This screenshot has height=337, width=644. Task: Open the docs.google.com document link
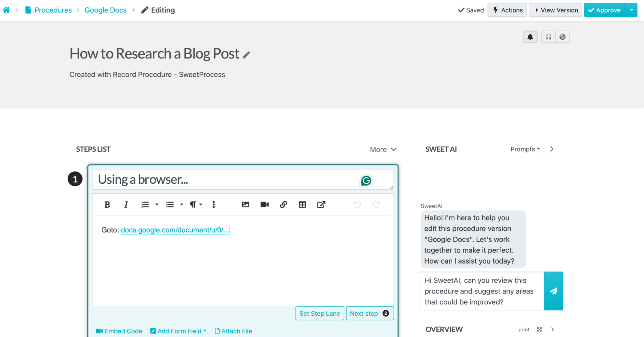coord(175,230)
